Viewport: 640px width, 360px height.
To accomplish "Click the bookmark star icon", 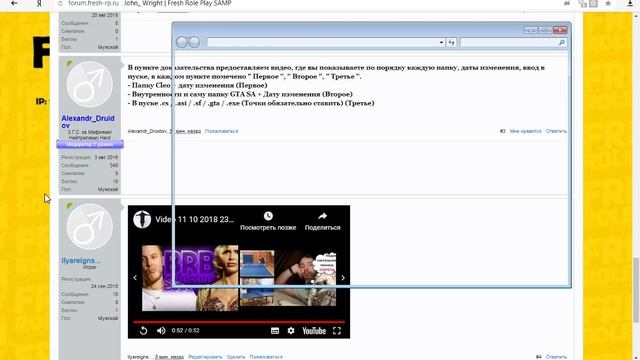I will (608, 3).
